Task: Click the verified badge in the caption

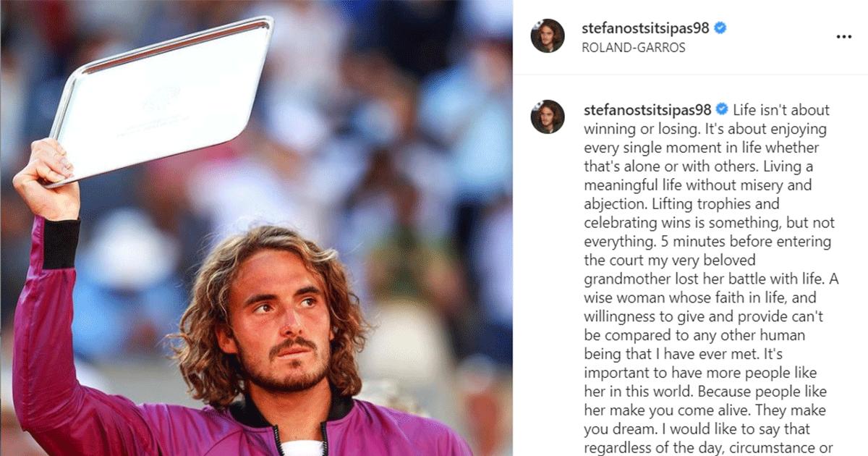Action: click(x=722, y=110)
